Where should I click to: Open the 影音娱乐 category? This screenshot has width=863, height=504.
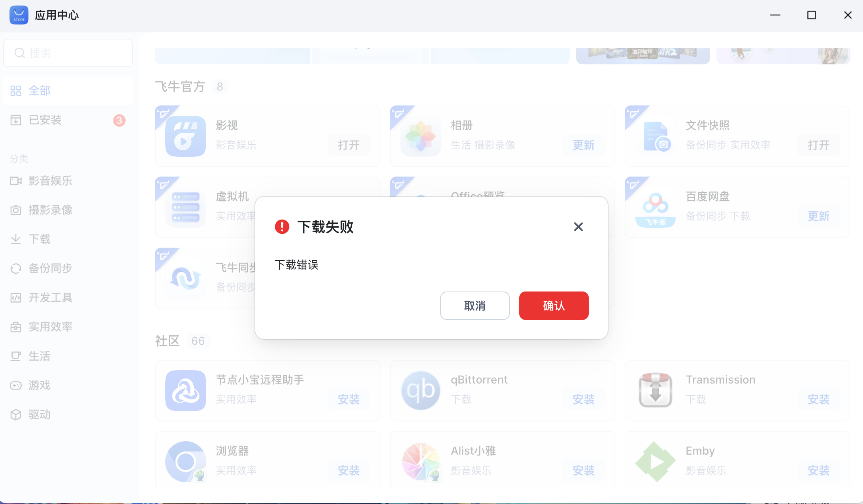pyautogui.click(x=50, y=181)
